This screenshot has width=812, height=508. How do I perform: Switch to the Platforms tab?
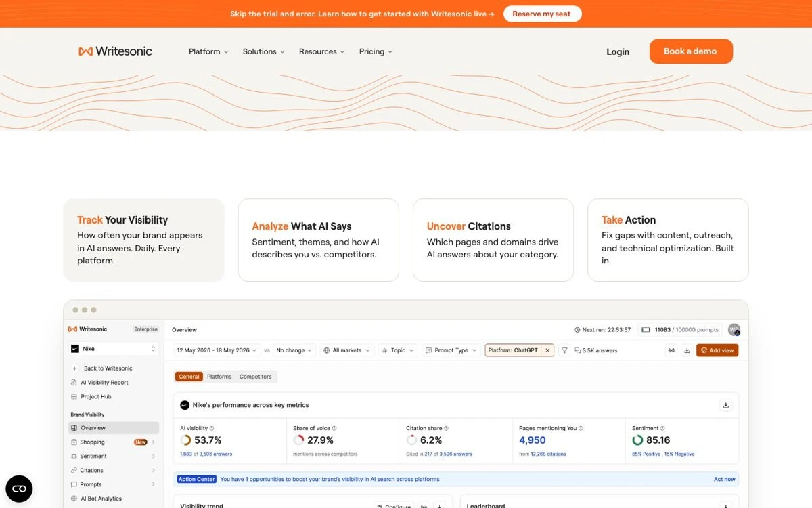coord(219,377)
